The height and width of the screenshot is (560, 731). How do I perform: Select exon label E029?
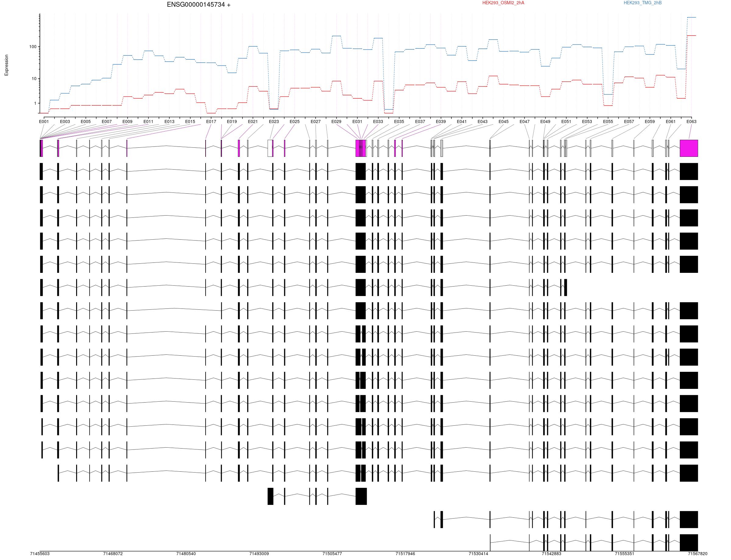point(336,122)
